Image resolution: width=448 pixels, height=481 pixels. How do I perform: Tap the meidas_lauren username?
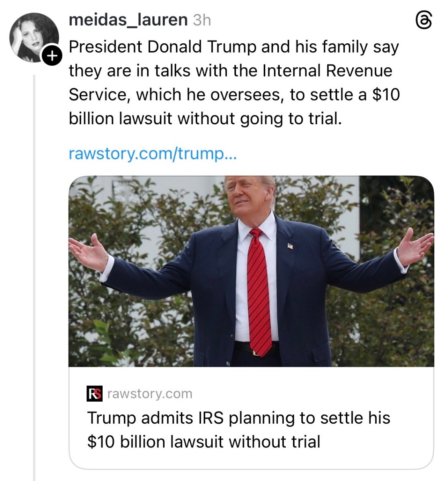click(x=128, y=20)
